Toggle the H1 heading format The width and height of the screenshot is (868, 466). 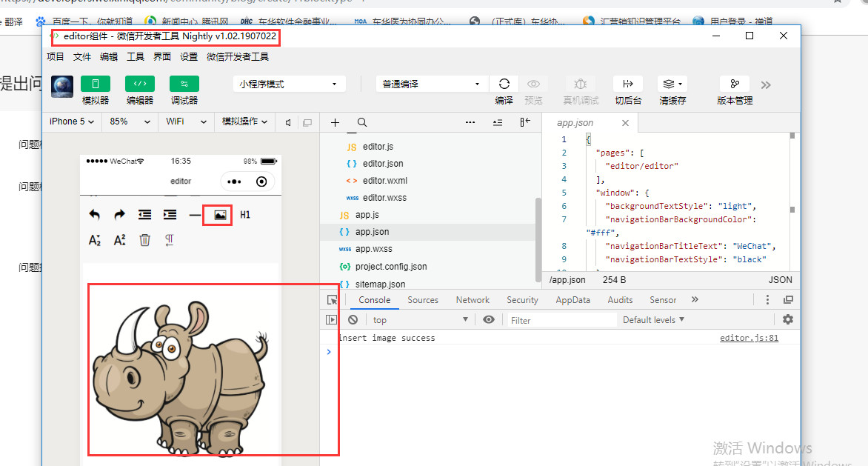[245, 215]
